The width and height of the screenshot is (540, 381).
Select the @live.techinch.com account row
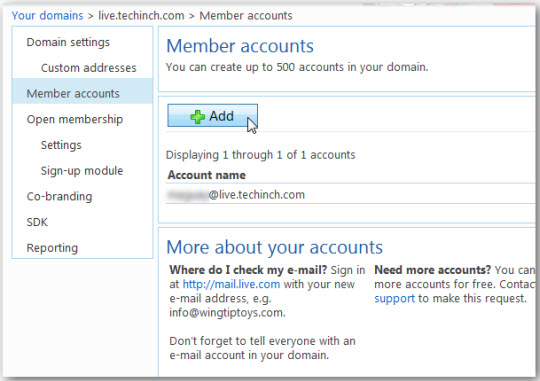[351, 195]
